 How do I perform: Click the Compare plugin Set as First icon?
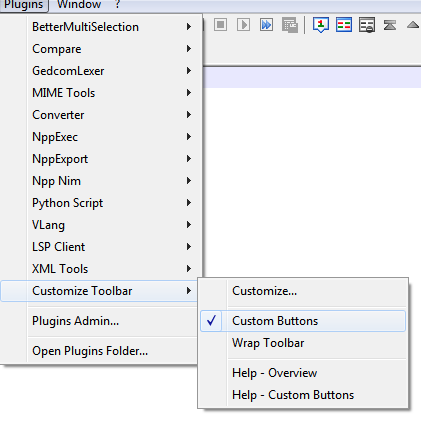[321, 25]
